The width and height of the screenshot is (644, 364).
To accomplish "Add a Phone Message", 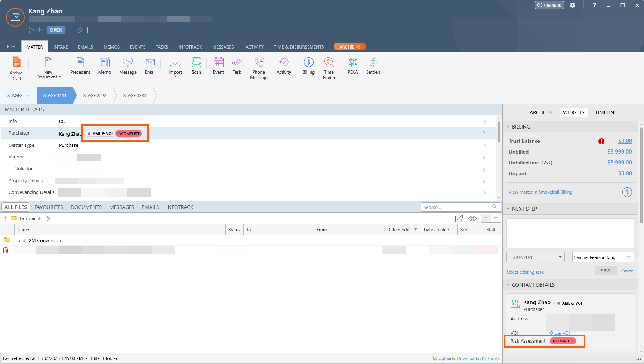I will point(259,68).
